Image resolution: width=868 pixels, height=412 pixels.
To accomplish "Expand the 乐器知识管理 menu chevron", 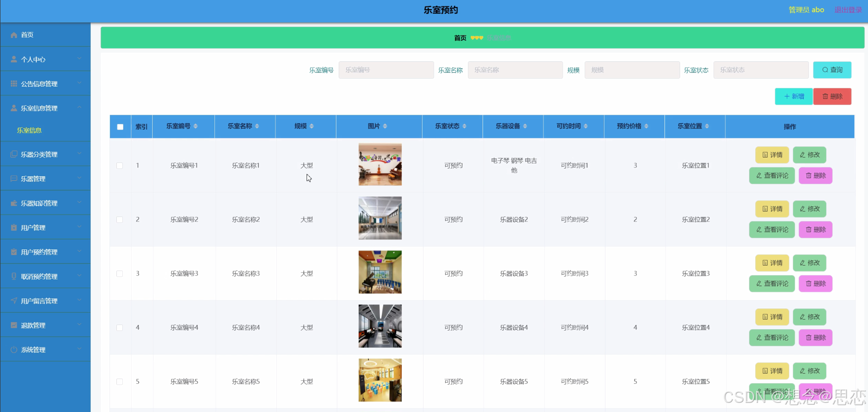I will [79, 202].
